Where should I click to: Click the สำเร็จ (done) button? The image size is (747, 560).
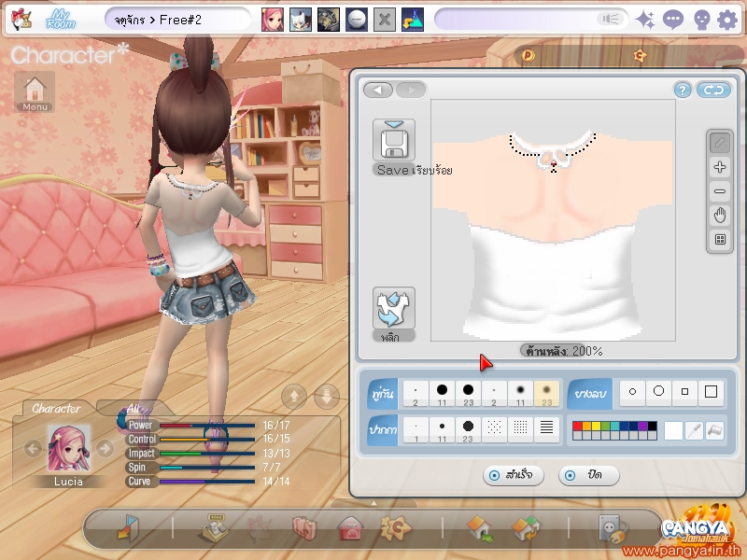tap(513, 475)
